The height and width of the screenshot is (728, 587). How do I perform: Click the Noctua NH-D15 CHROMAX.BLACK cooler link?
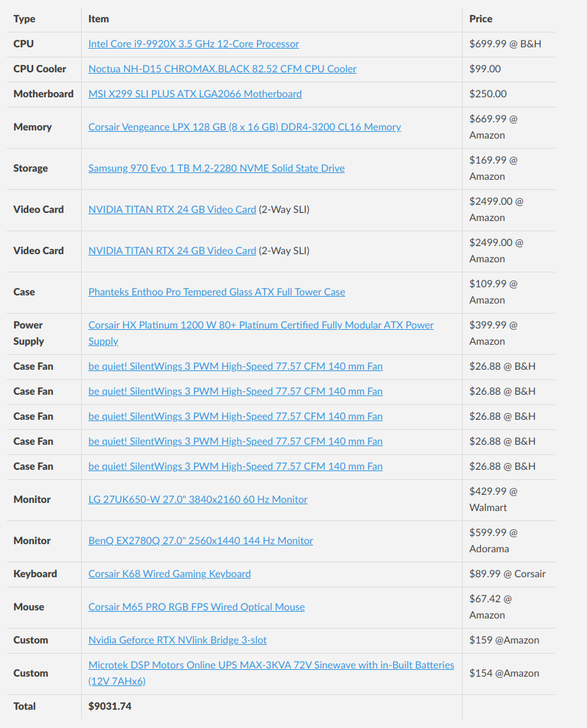(x=222, y=69)
